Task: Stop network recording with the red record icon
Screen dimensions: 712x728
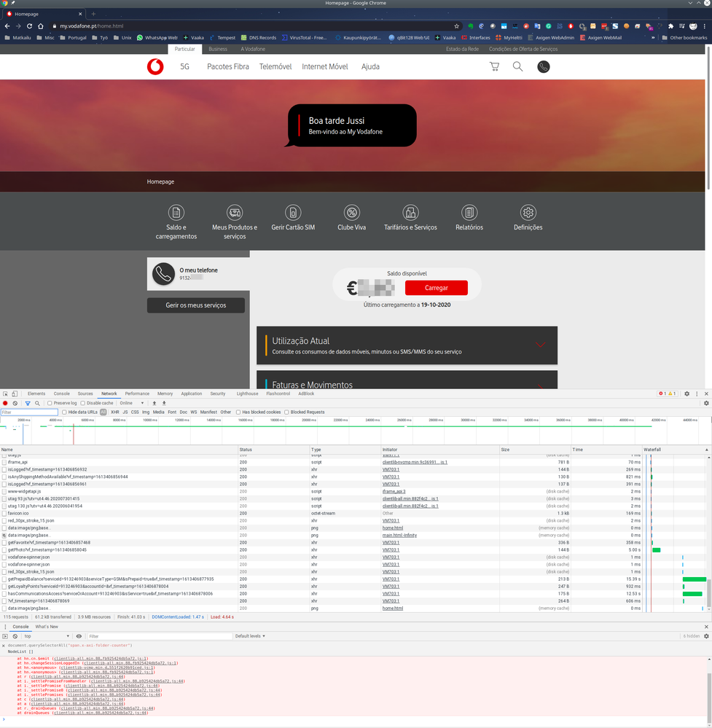Action: (x=6, y=402)
